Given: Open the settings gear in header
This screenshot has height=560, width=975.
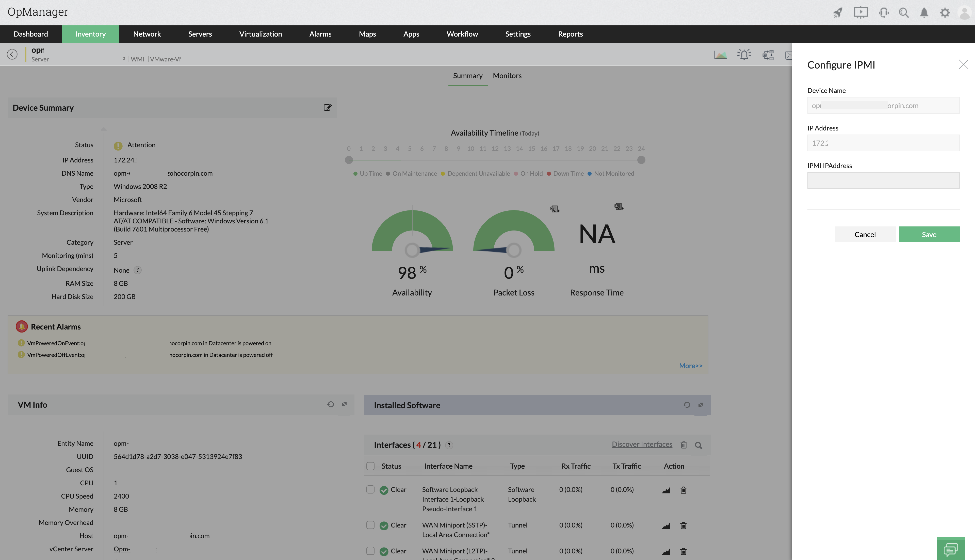Looking at the screenshot, I should pos(945,13).
